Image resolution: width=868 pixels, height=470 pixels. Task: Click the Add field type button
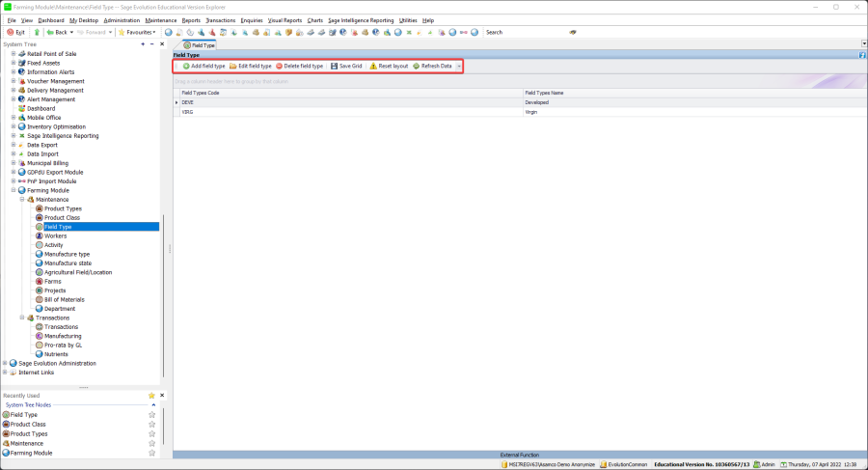[x=203, y=66]
